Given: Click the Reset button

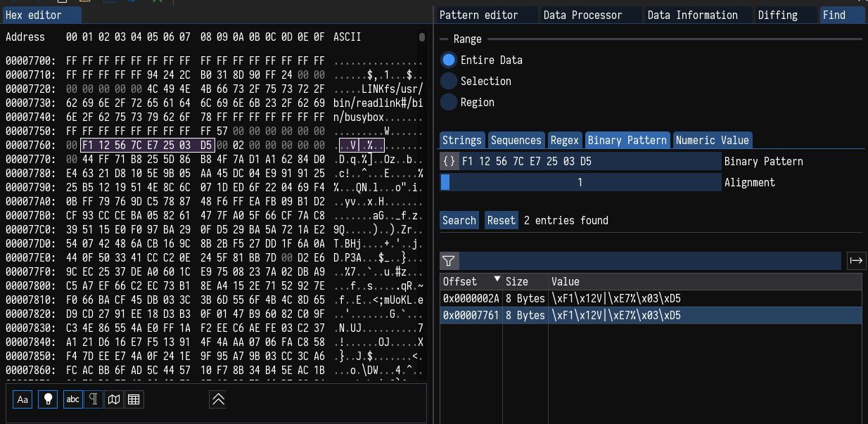Looking at the screenshot, I should coord(501,220).
